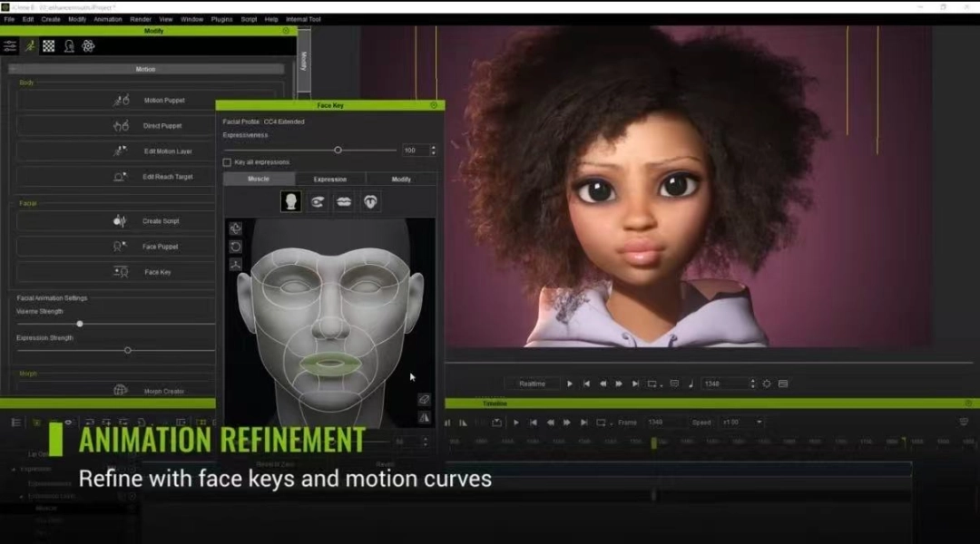Collapse the Motion section header
The height and width of the screenshot is (544, 980).
coord(145,69)
